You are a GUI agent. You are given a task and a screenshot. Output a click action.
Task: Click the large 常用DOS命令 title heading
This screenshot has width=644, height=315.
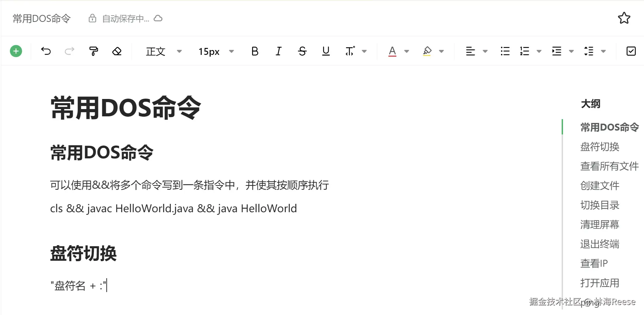[x=126, y=108]
